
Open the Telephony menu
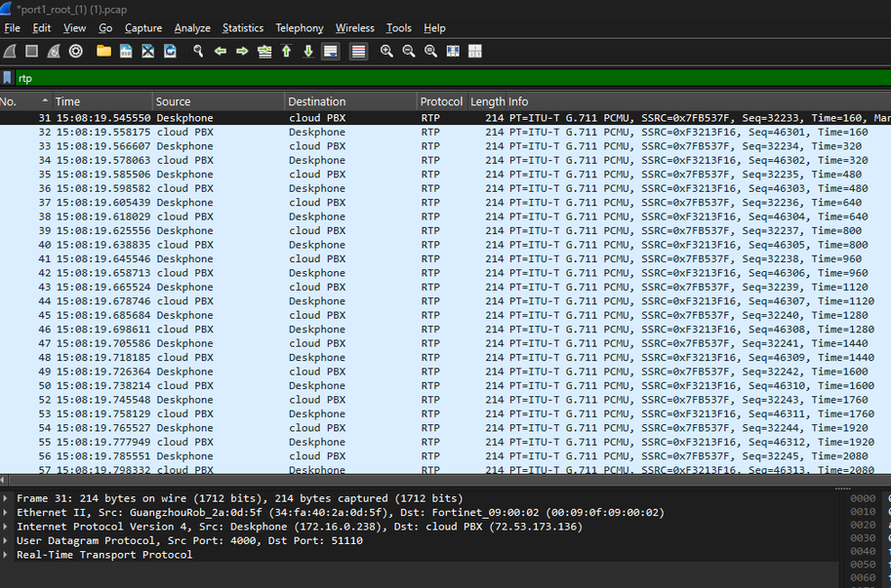pyautogui.click(x=299, y=28)
